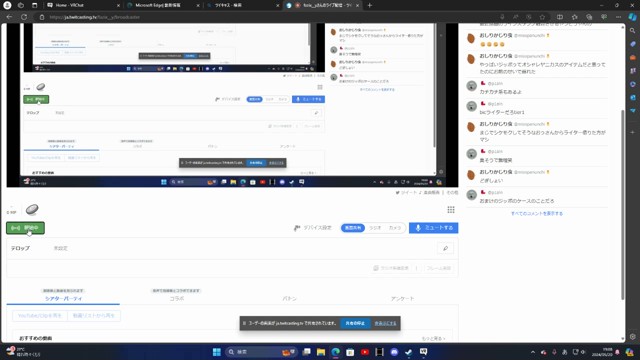The image size is (640, 360).
Task: Click the YouTube/Clip play button
Action: [40, 316]
